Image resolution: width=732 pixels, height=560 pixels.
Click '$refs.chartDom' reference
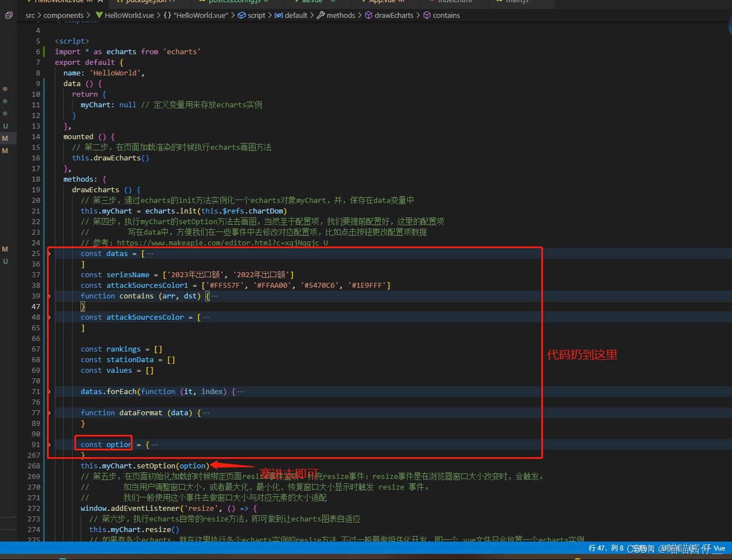[x=253, y=211]
